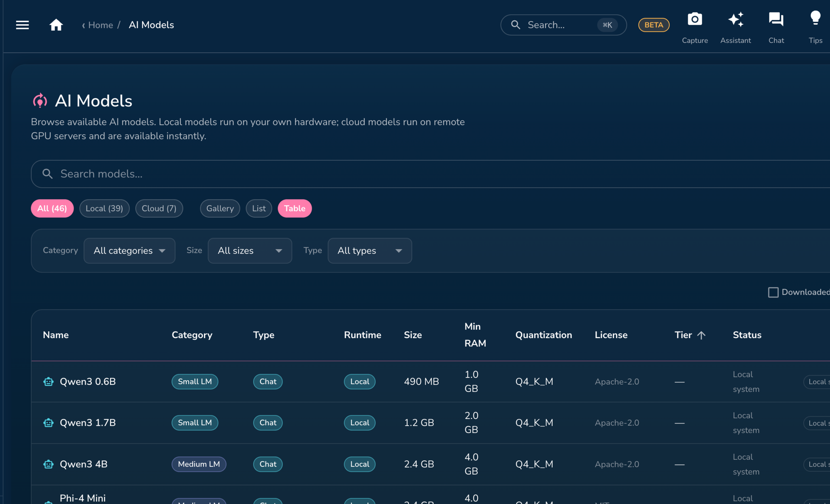Click Small LM tag on Qwen3 1.7B
Screen dimensions: 830x504
coord(195,423)
